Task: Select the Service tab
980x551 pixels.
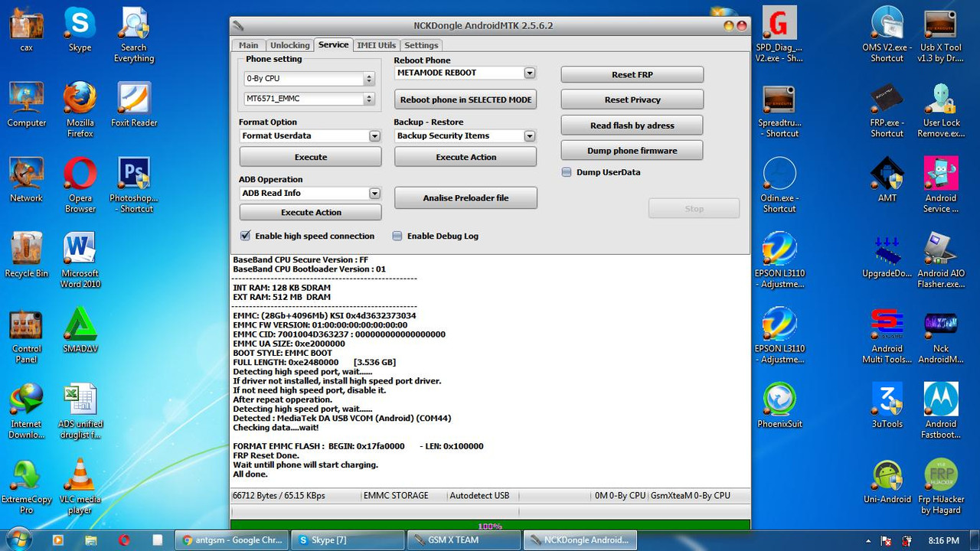Action: point(334,44)
